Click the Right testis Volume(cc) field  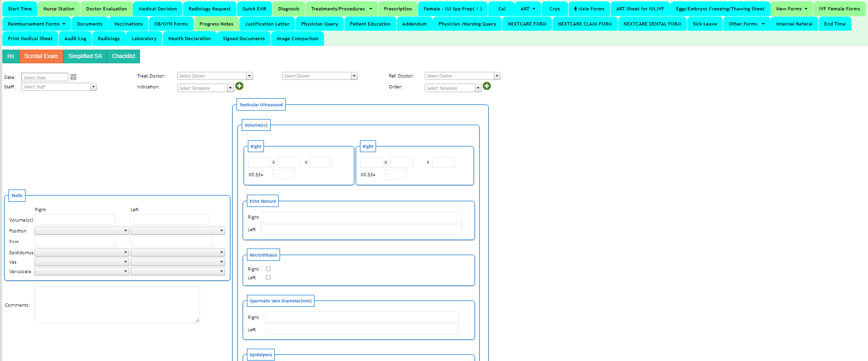tap(75, 220)
